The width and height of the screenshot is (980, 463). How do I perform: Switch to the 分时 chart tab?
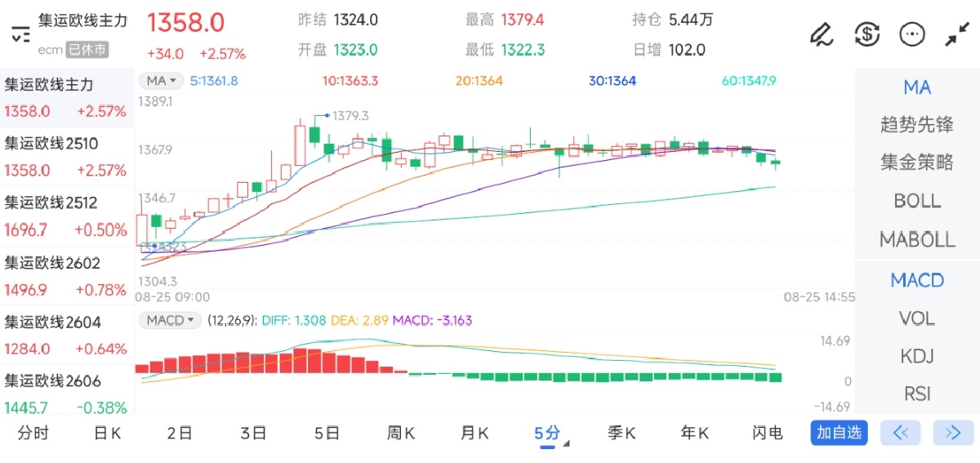point(33,433)
